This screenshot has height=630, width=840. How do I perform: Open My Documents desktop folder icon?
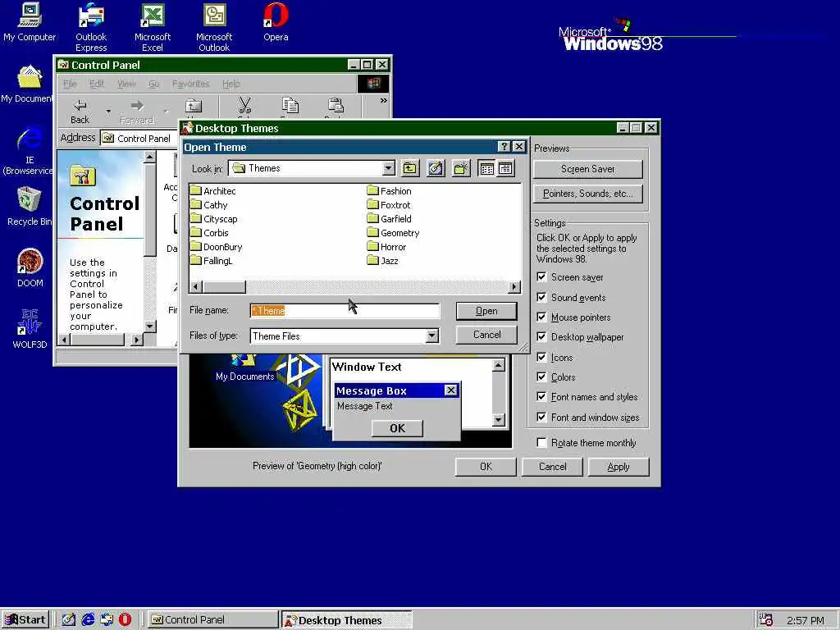click(27, 84)
